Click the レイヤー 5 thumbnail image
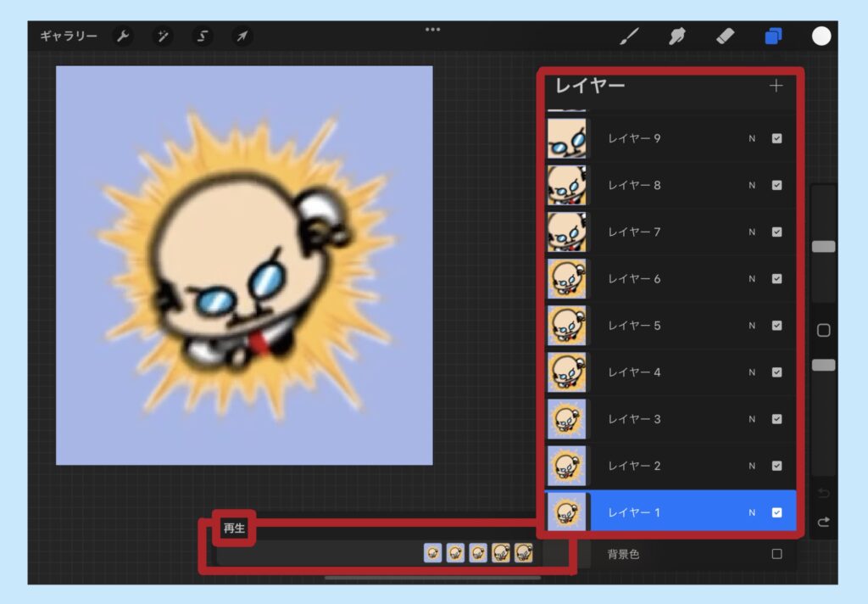The width and height of the screenshot is (868, 604). pos(567,325)
